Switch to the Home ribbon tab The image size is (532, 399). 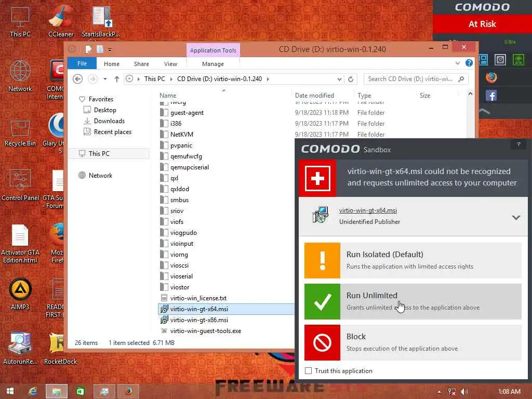click(112, 64)
